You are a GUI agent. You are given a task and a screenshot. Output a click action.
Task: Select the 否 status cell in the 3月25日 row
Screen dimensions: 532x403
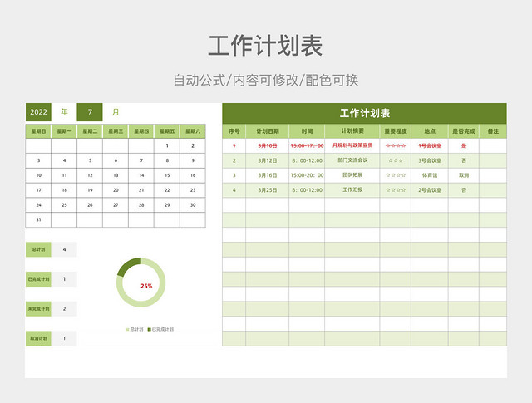pyautogui.click(x=464, y=190)
